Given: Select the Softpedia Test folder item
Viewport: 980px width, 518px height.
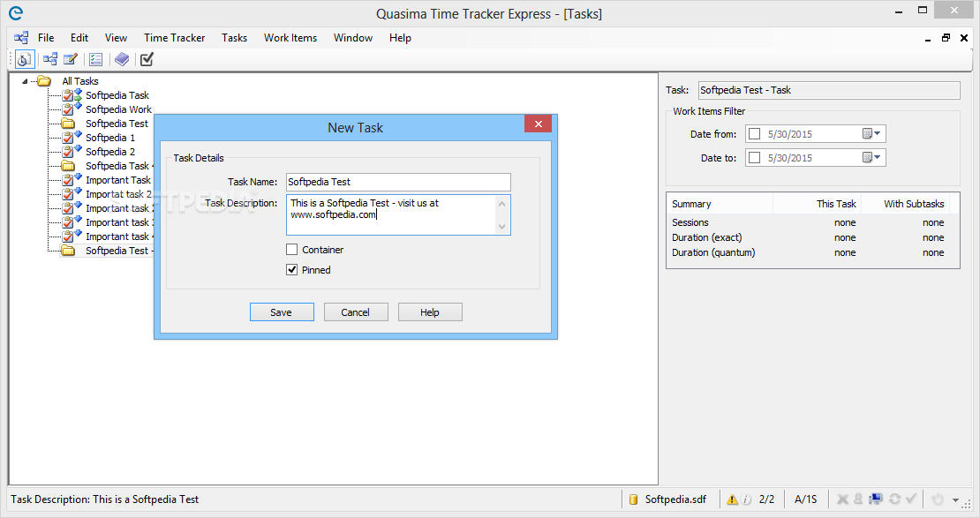Looking at the screenshot, I should (x=117, y=124).
